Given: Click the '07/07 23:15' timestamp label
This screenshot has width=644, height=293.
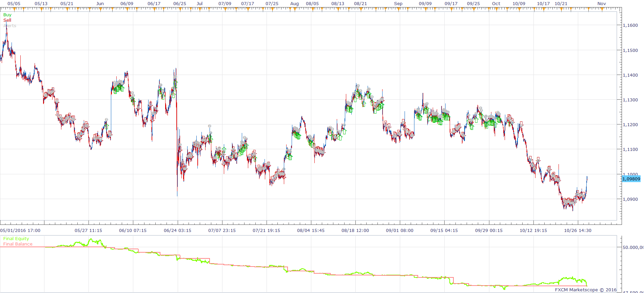Looking at the screenshot, I should pos(222,231).
